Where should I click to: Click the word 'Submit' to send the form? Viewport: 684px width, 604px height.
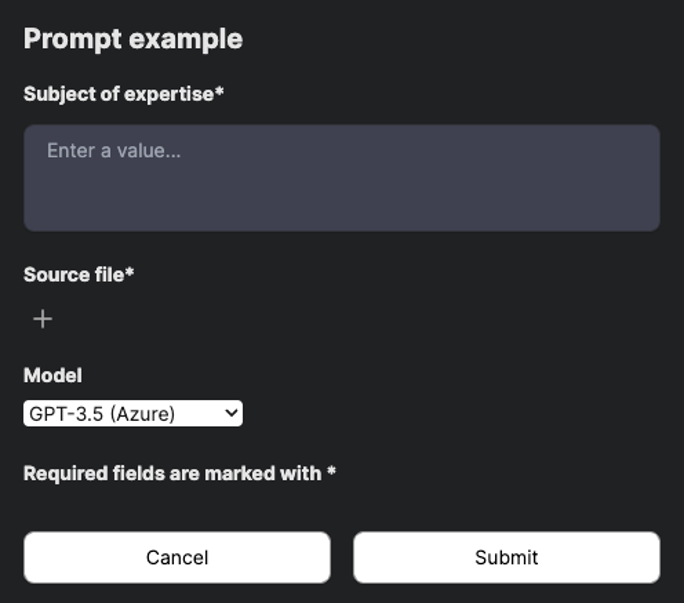[x=506, y=557]
